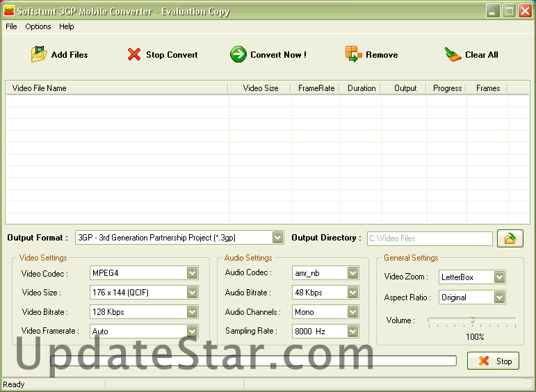
Task: Expand the Output Format dropdown
Action: pos(277,238)
